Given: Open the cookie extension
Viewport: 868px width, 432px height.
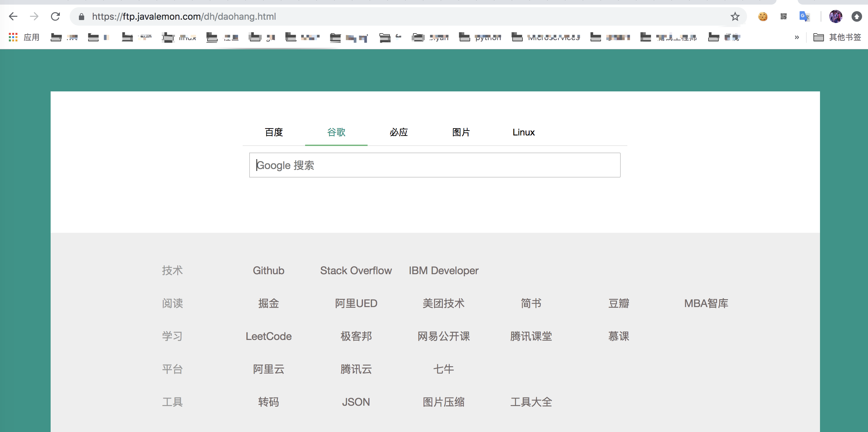Looking at the screenshot, I should click(x=762, y=16).
